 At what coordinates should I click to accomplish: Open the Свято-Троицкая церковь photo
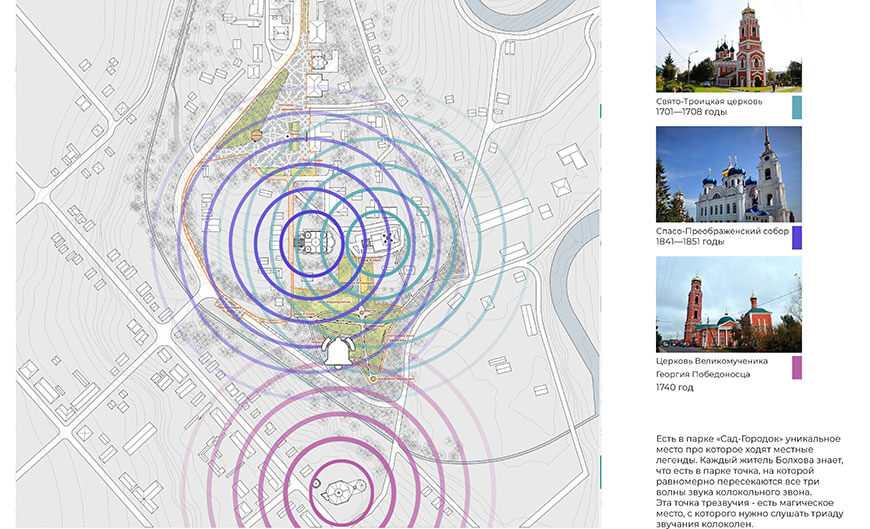tap(729, 46)
